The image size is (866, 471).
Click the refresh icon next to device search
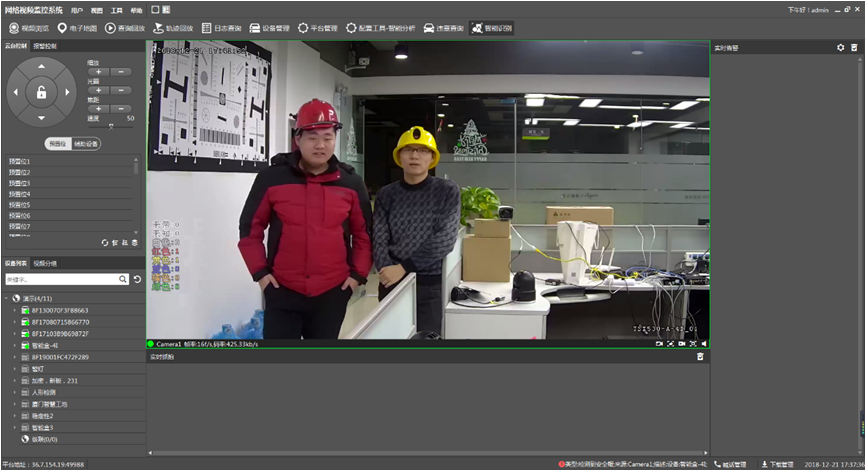[138, 279]
